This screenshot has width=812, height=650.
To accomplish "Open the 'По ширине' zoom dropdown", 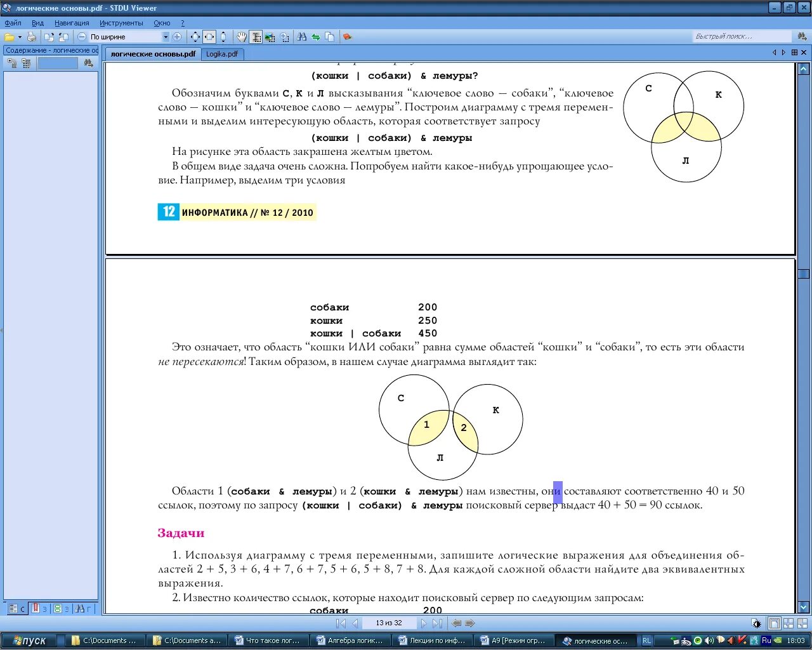I will click(166, 37).
